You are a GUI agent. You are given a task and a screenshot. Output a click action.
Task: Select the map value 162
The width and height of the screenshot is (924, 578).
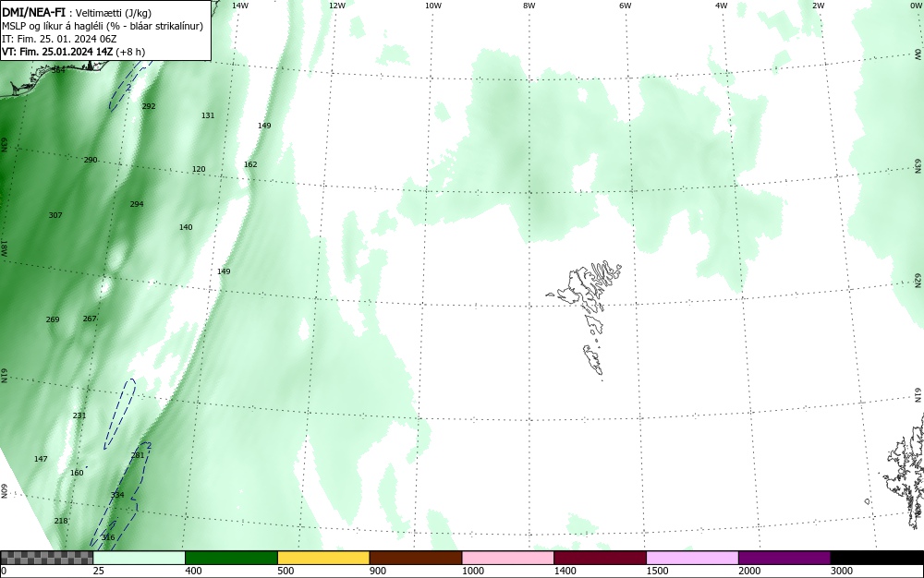point(250,164)
